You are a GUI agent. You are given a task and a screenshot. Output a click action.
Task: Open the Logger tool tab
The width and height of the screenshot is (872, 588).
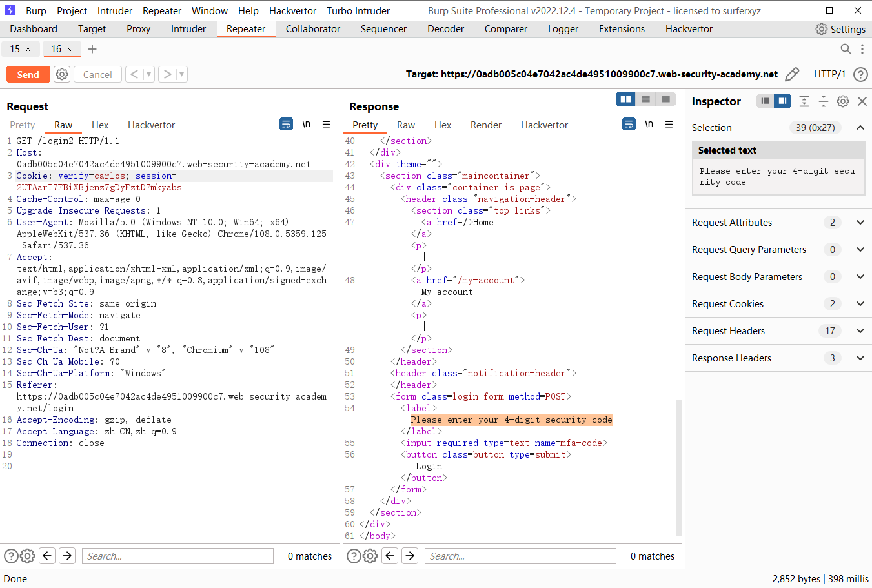tap(563, 29)
